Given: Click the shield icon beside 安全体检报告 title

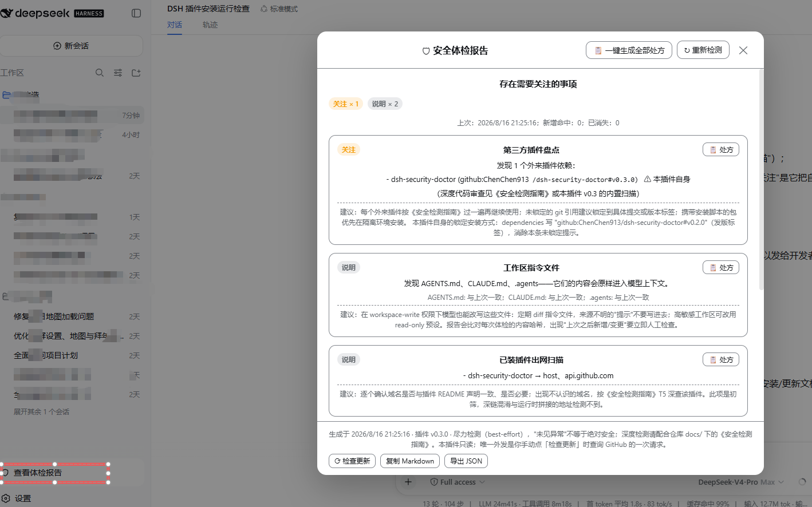Looking at the screenshot, I should (x=426, y=51).
